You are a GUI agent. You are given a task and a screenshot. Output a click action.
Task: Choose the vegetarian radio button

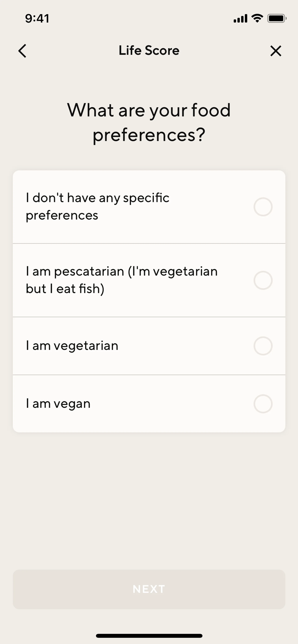263,346
